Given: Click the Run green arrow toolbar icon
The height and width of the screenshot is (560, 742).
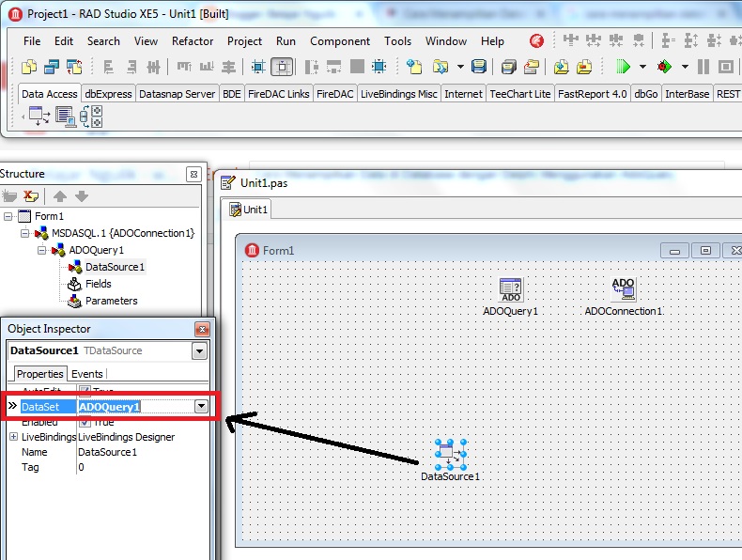Looking at the screenshot, I should click(x=623, y=67).
